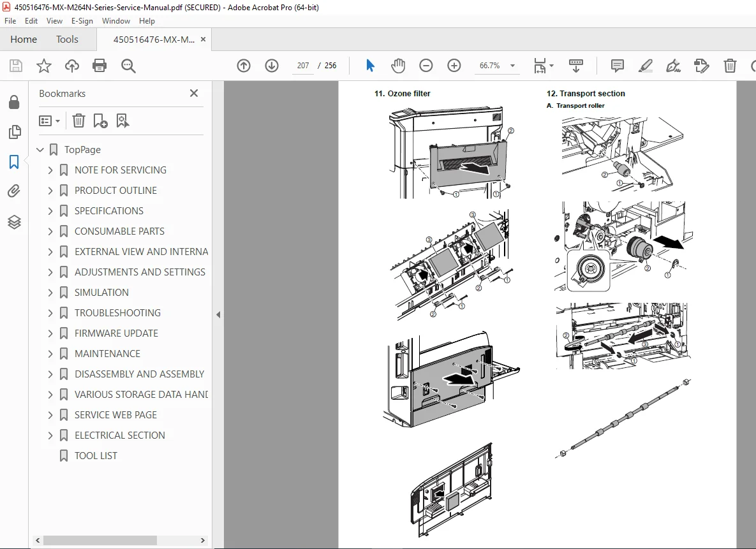This screenshot has width=756, height=549.
Task: Click the page number input field
Action: point(303,66)
